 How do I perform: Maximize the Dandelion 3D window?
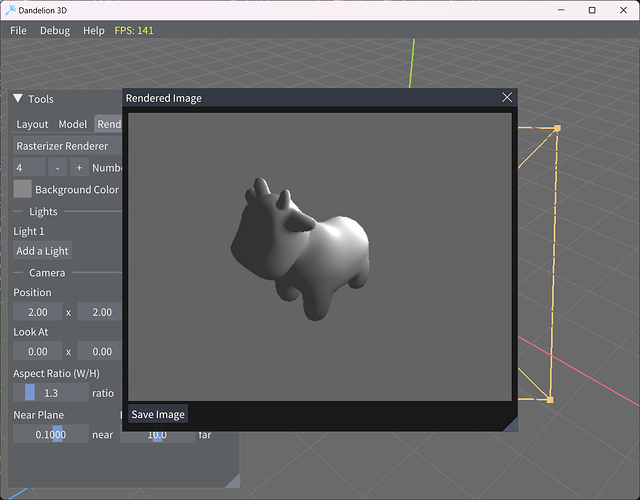point(592,10)
